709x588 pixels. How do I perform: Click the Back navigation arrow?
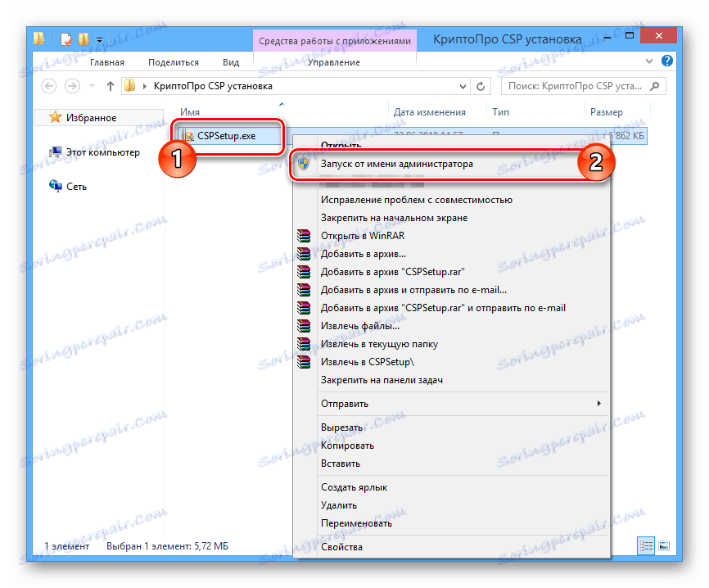[x=49, y=86]
